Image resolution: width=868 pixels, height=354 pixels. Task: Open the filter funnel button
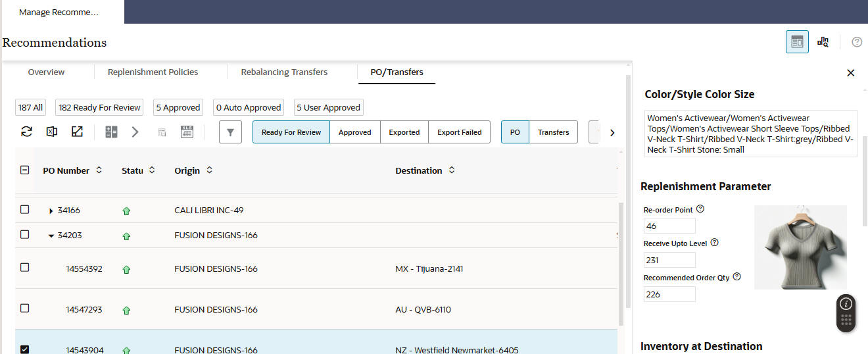coord(230,132)
